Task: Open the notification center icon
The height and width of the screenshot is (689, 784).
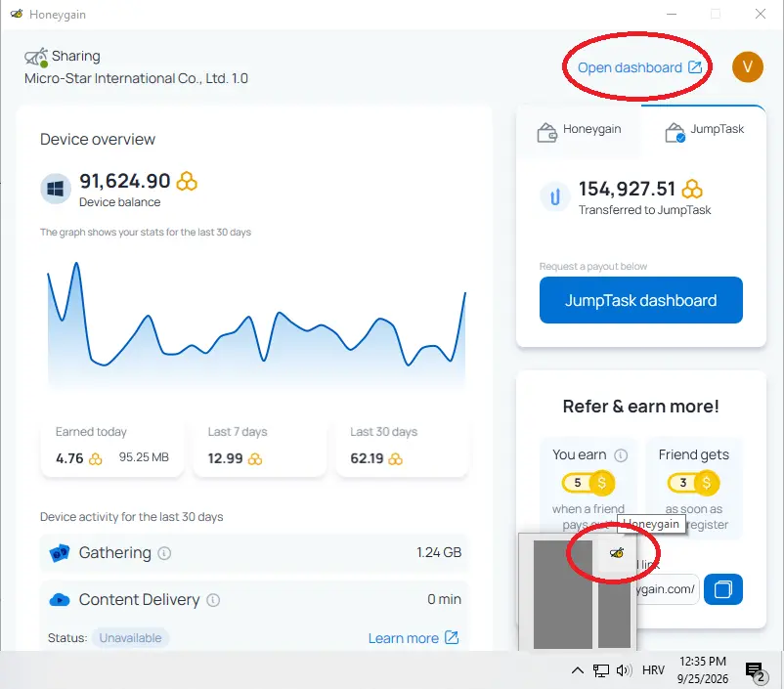Action: (x=755, y=671)
